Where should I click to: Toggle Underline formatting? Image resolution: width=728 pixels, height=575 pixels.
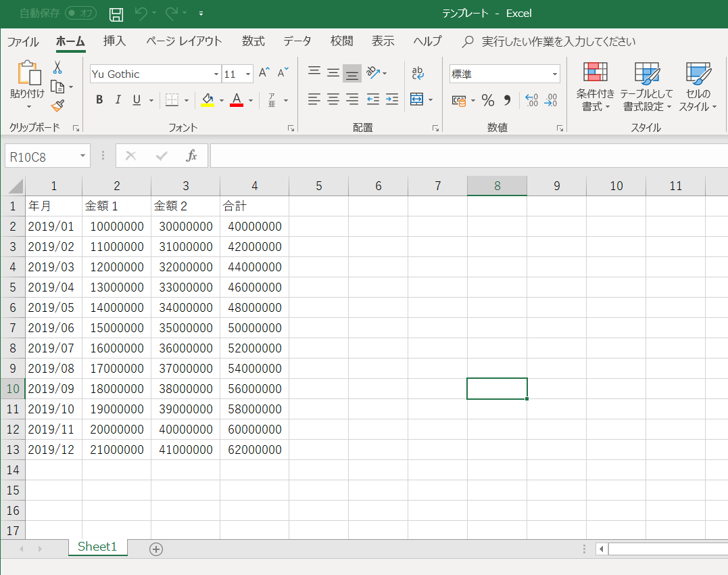coord(137,100)
